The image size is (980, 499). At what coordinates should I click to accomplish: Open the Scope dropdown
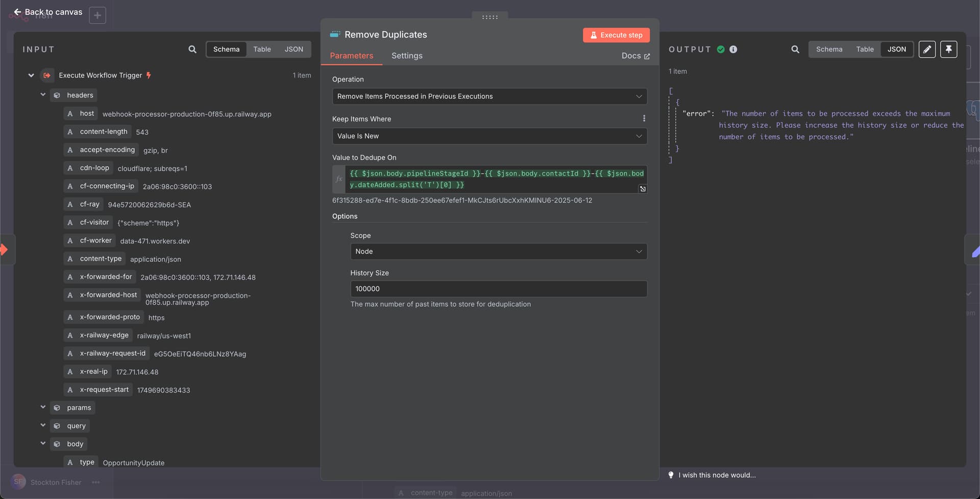[x=499, y=252]
